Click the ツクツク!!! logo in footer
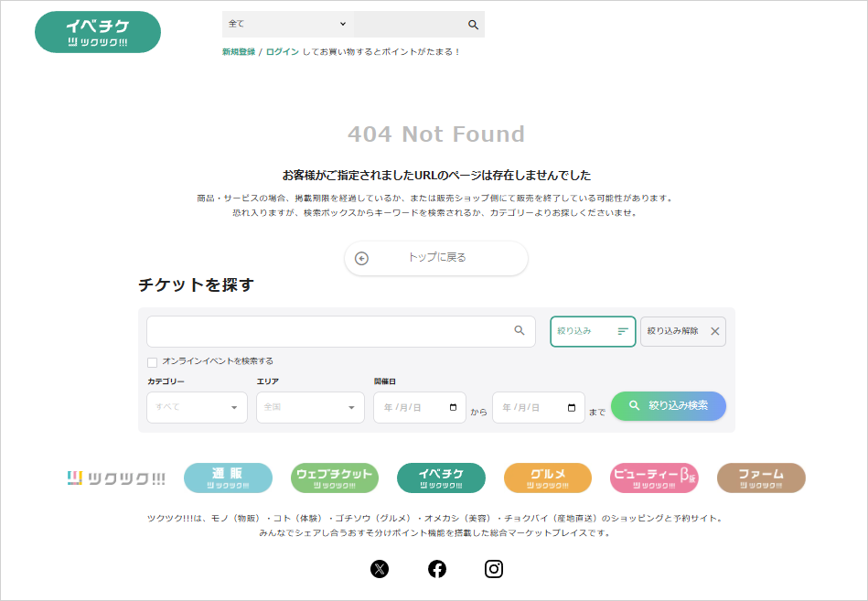Screen dimensions: 868x601 click(x=116, y=478)
